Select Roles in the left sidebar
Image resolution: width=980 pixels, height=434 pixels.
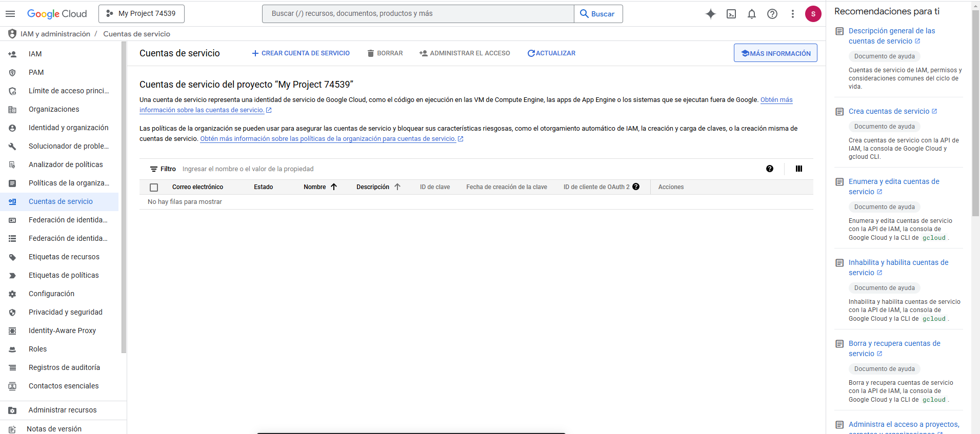[x=37, y=349]
